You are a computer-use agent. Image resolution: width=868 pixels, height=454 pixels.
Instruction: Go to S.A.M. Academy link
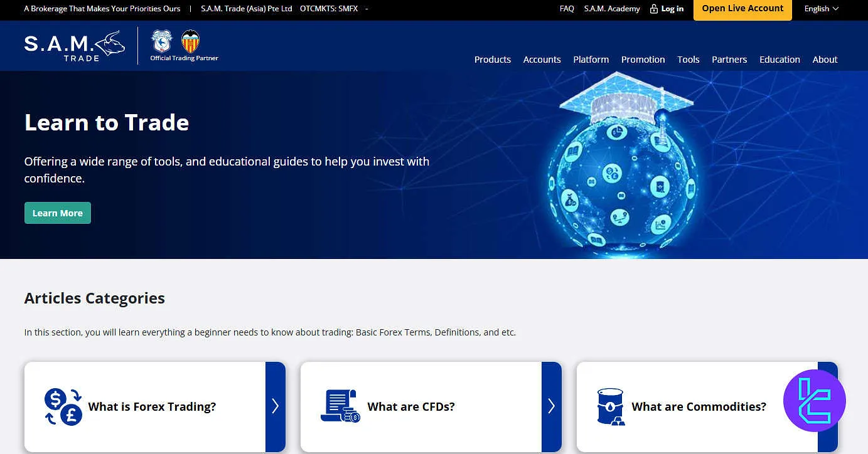612,9
